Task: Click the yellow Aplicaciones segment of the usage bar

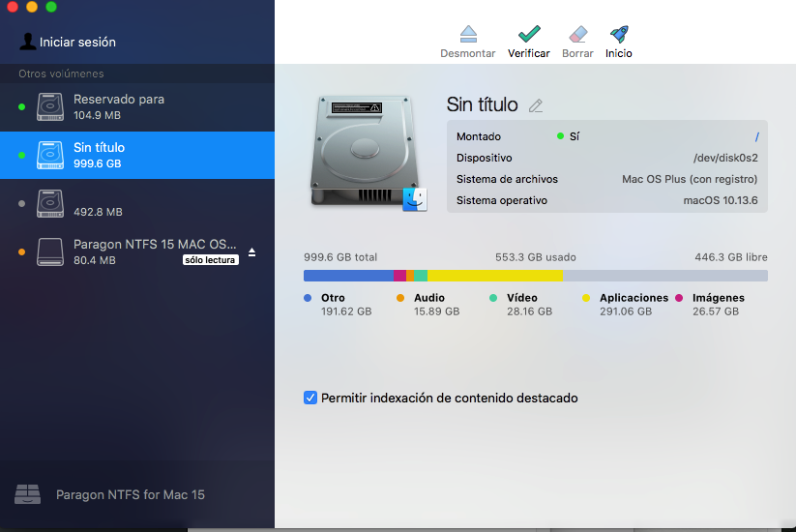Action: coord(495,276)
